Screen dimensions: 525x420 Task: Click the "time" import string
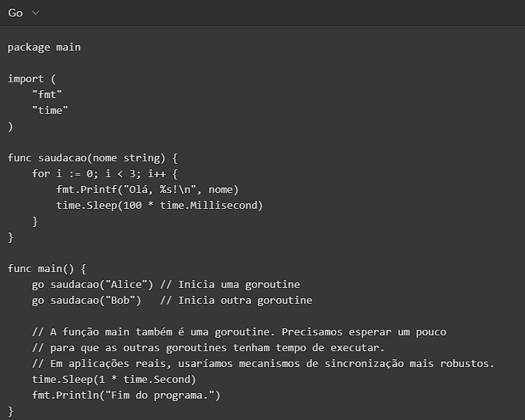click(50, 110)
